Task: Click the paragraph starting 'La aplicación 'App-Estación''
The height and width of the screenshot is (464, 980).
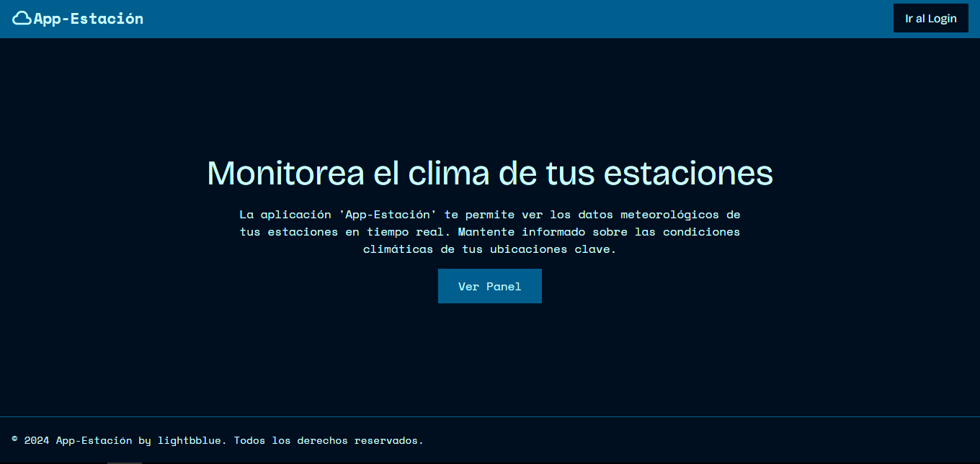Action: (490, 232)
